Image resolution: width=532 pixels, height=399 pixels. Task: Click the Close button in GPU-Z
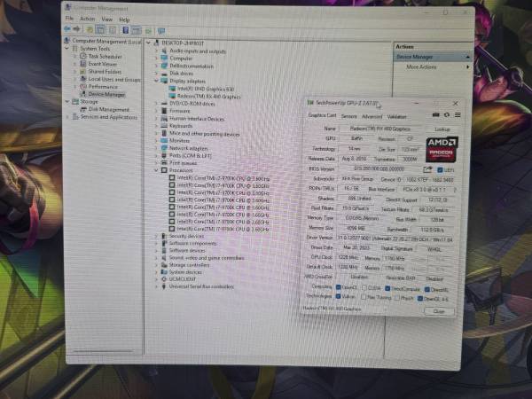click(439, 312)
